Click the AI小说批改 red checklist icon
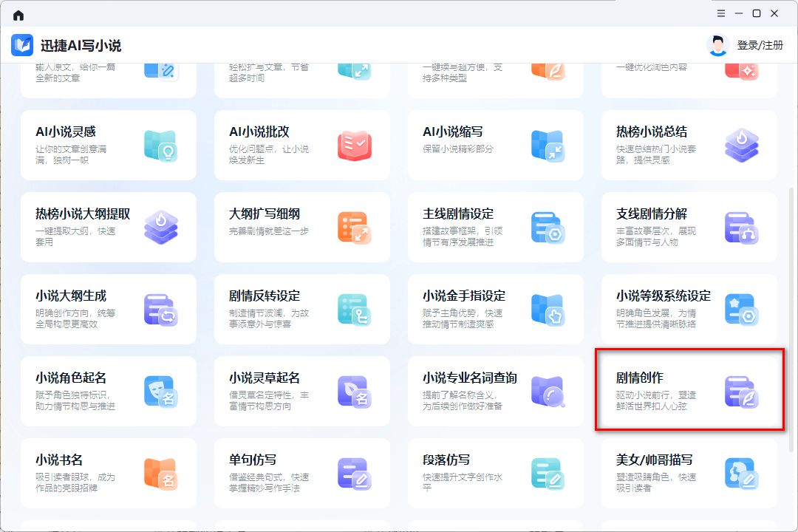Viewport: 798px width, 532px height. click(354, 146)
